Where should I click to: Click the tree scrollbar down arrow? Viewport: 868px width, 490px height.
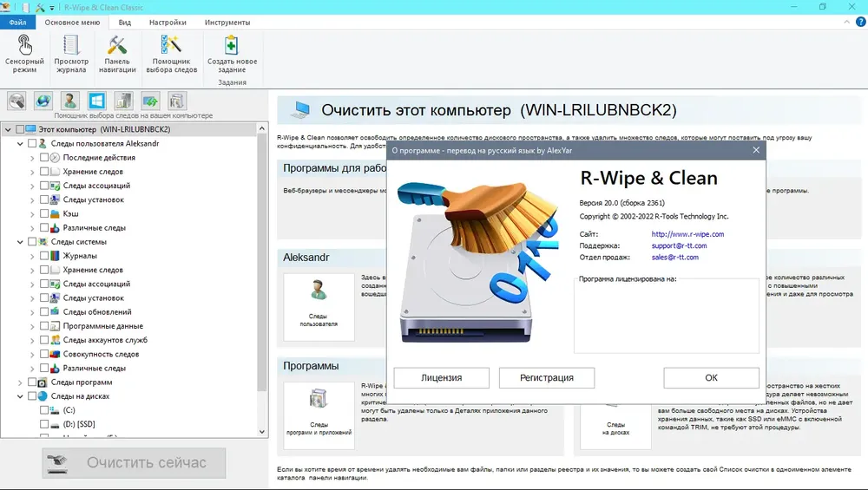pos(262,432)
